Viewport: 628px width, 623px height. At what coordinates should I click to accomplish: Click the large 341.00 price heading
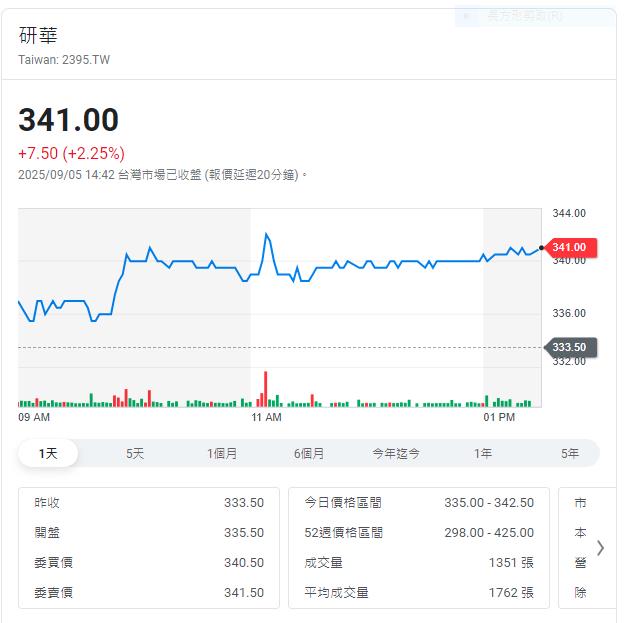point(68,120)
